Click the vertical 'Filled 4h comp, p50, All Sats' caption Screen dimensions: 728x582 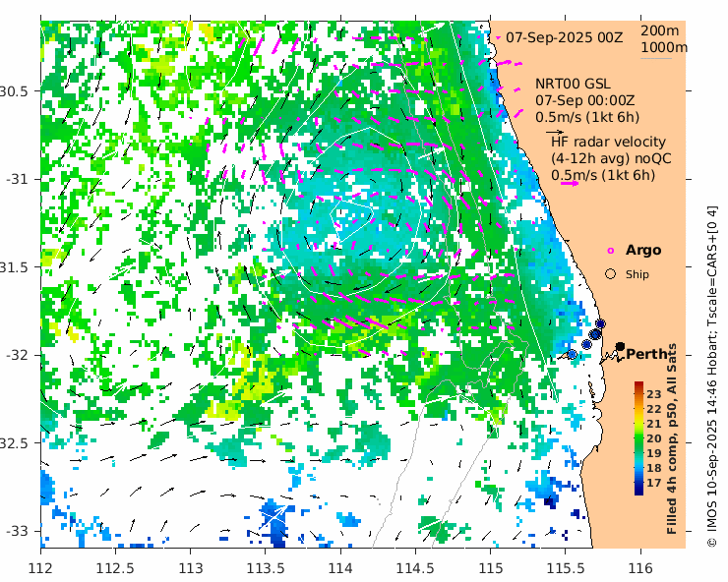pos(672,439)
